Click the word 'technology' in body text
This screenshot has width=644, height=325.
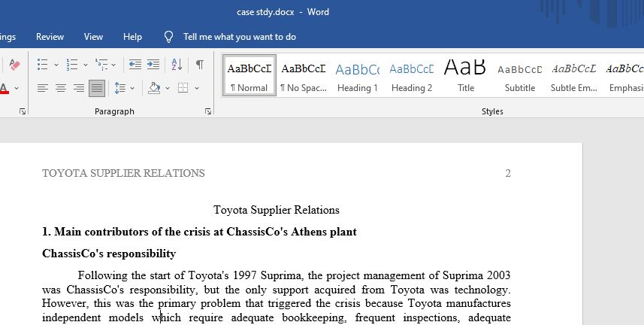coord(482,290)
